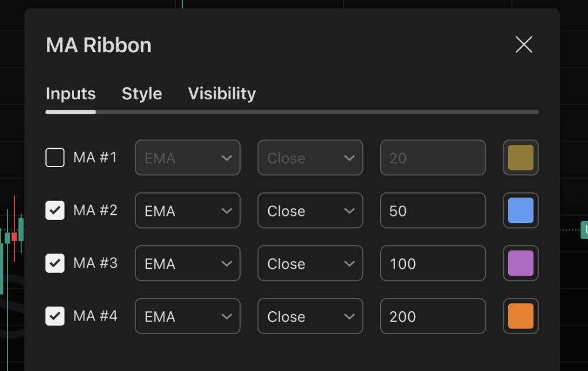Expand MA #3 EMA type dropdown
Screen dimensions: 588x371
pos(187,264)
